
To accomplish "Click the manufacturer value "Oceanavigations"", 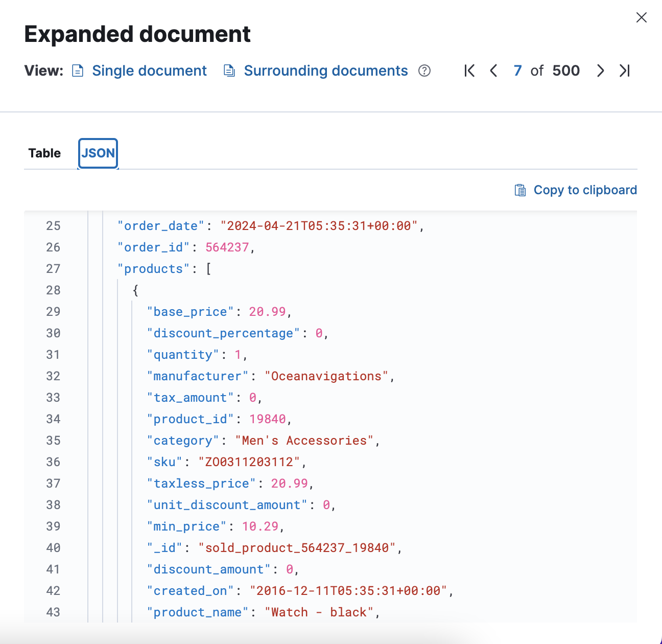I will click(x=326, y=376).
